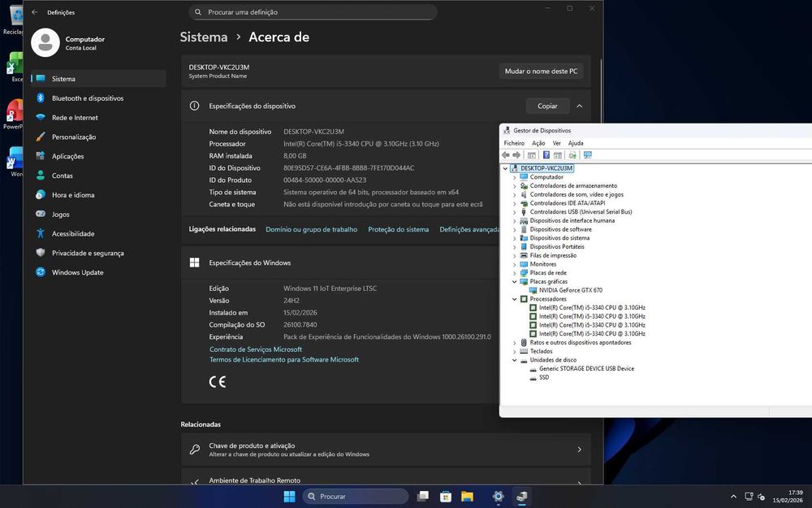Open the Ver menu in Device Manager
812x508 pixels.
pos(557,143)
